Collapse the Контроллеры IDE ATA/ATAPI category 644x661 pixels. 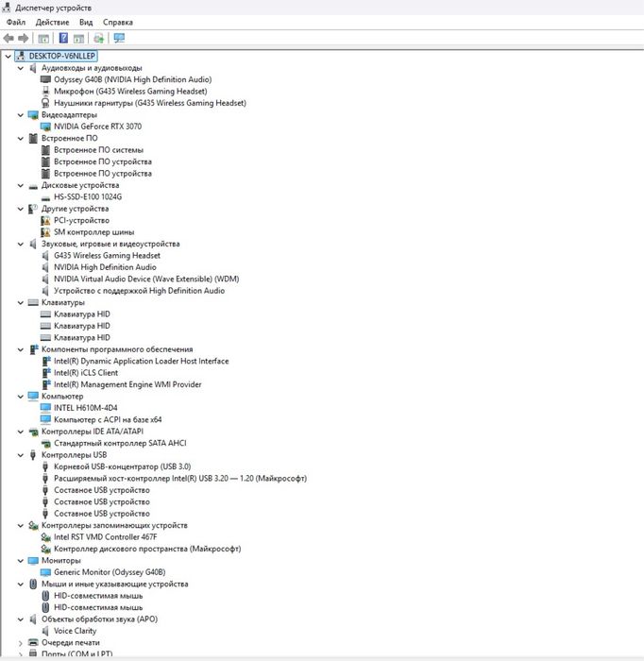click(x=20, y=432)
